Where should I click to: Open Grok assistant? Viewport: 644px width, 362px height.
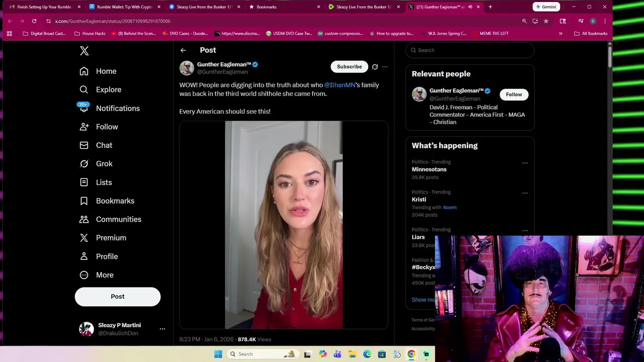tap(96, 163)
